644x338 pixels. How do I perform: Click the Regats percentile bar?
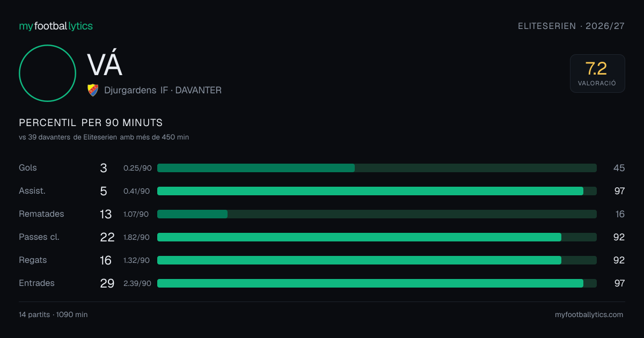[377, 260]
